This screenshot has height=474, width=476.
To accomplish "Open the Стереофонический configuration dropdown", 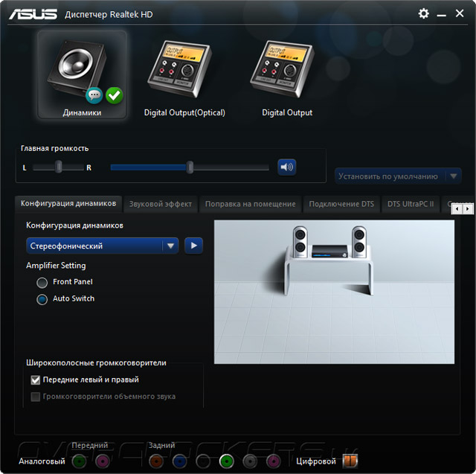I will pyautogui.click(x=103, y=246).
